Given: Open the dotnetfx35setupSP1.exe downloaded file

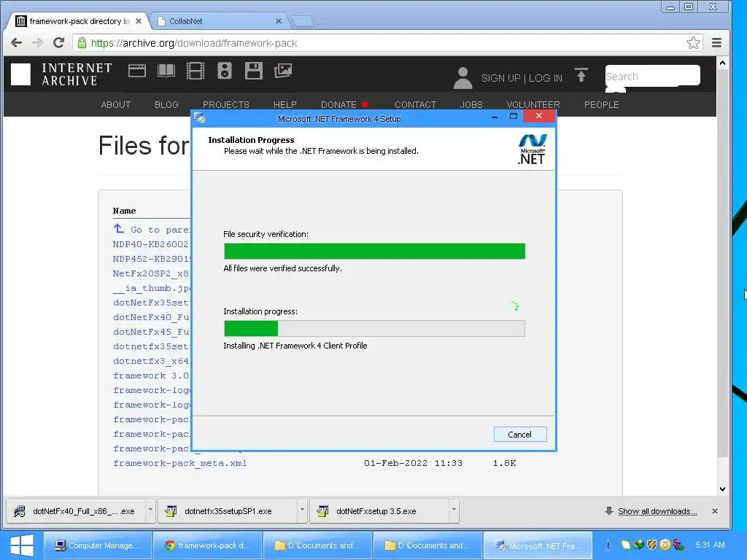Looking at the screenshot, I should point(228,511).
